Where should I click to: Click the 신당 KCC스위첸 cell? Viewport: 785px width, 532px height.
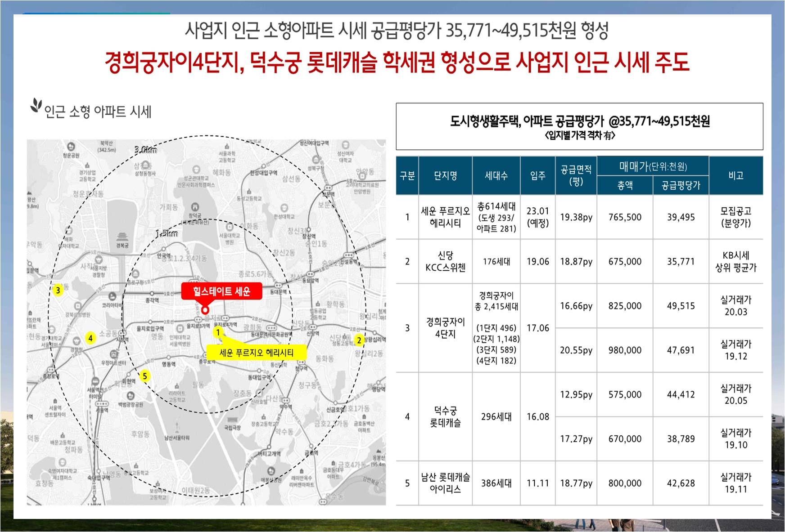[446, 262]
